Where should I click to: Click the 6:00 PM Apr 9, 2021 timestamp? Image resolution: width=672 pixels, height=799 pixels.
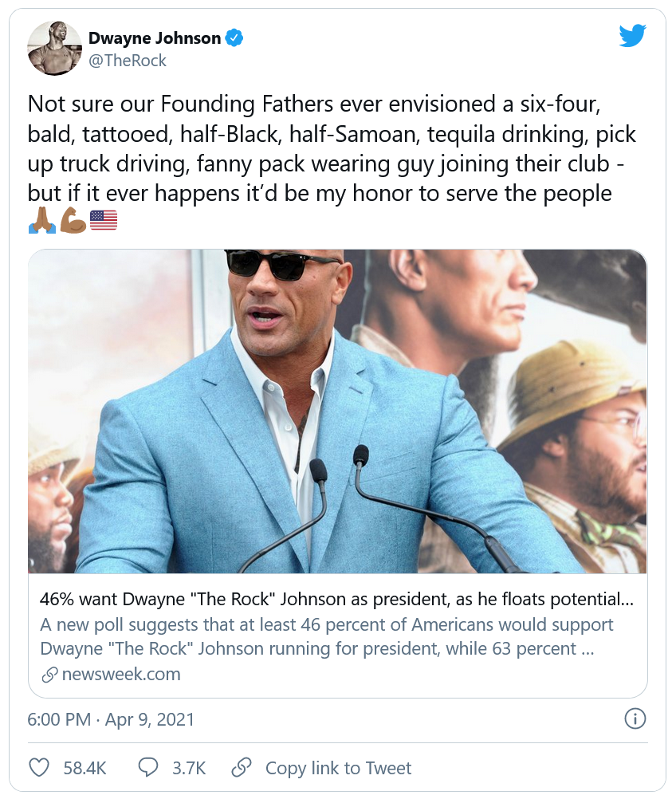point(111,719)
